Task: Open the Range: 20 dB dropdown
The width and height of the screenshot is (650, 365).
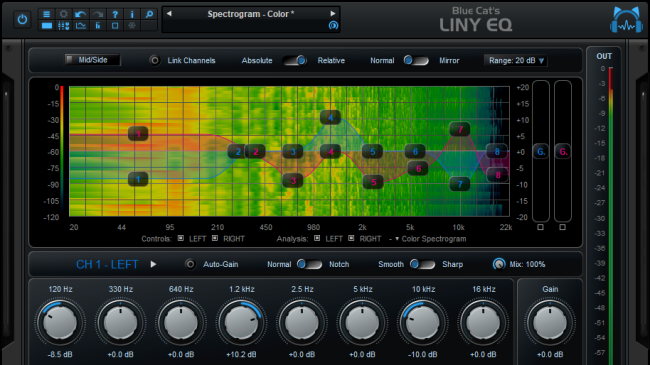Action: (x=516, y=61)
